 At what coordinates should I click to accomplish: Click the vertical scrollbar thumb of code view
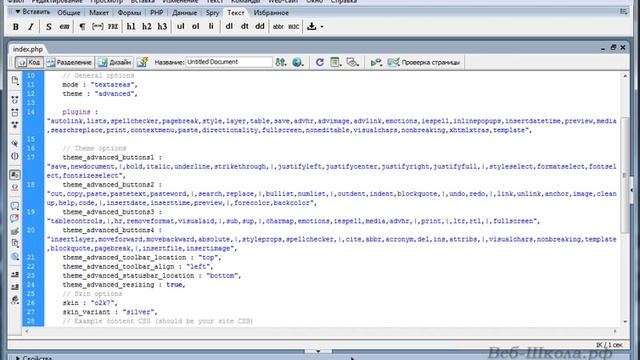pyautogui.click(x=624, y=176)
